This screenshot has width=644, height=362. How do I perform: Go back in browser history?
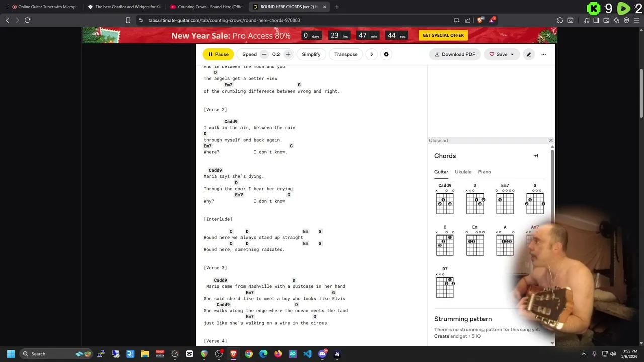[7, 20]
